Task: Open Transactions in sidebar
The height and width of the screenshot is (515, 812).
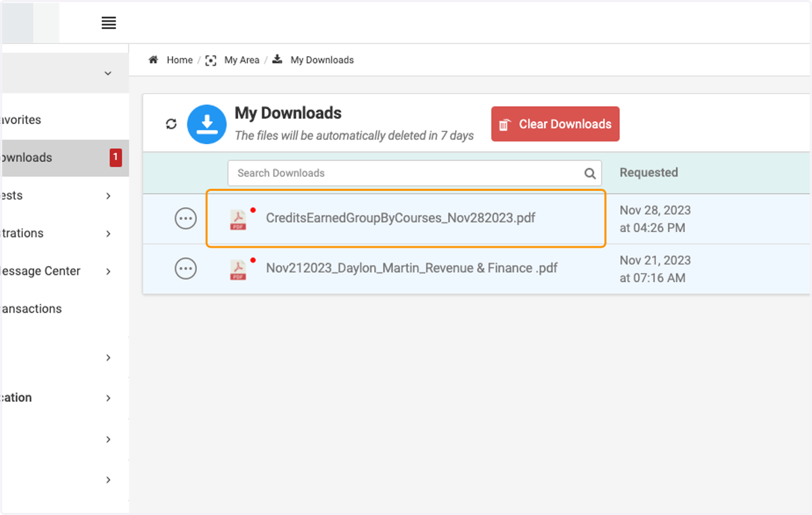Action: tap(31, 309)
